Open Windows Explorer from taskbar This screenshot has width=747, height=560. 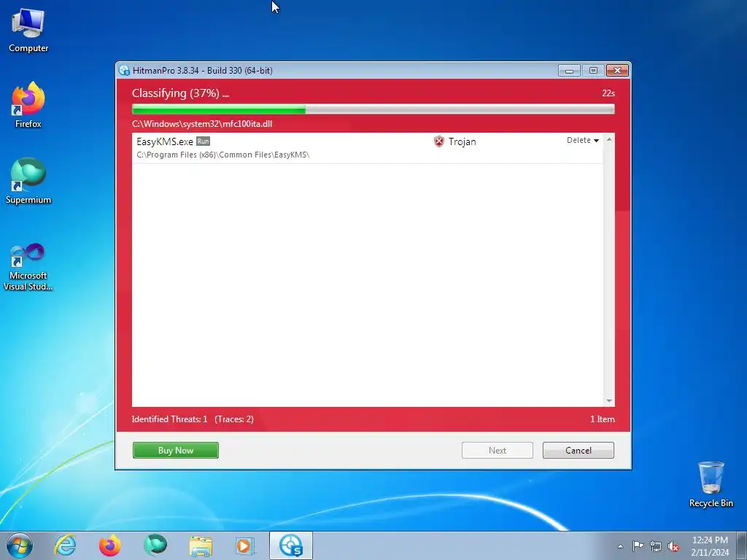(201, 545)
